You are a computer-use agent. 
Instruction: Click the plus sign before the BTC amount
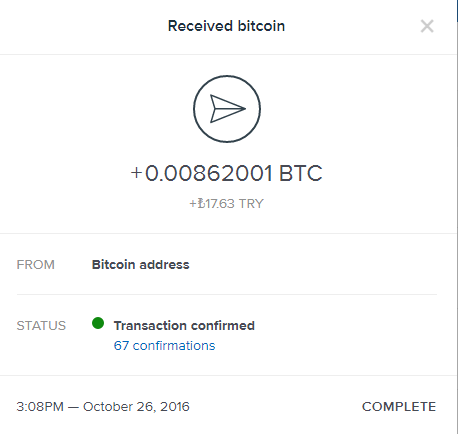pyautogui.click(x=136, y=173)
